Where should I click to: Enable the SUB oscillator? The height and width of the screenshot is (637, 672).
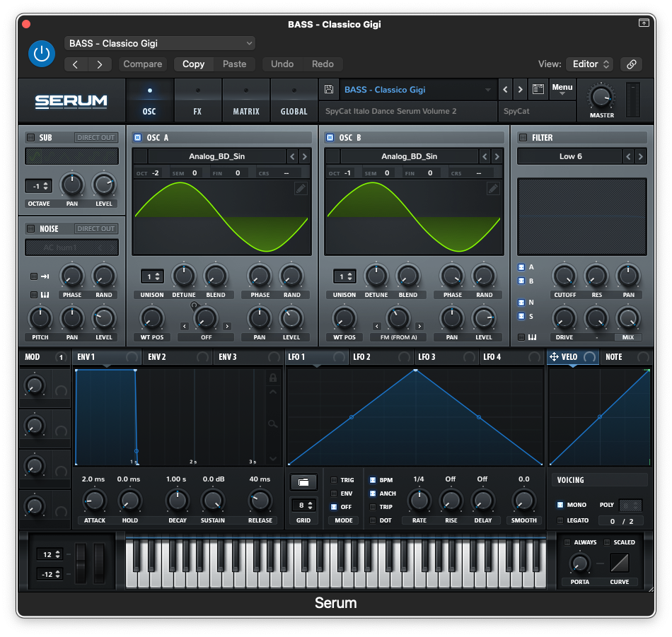coord(31,137)
